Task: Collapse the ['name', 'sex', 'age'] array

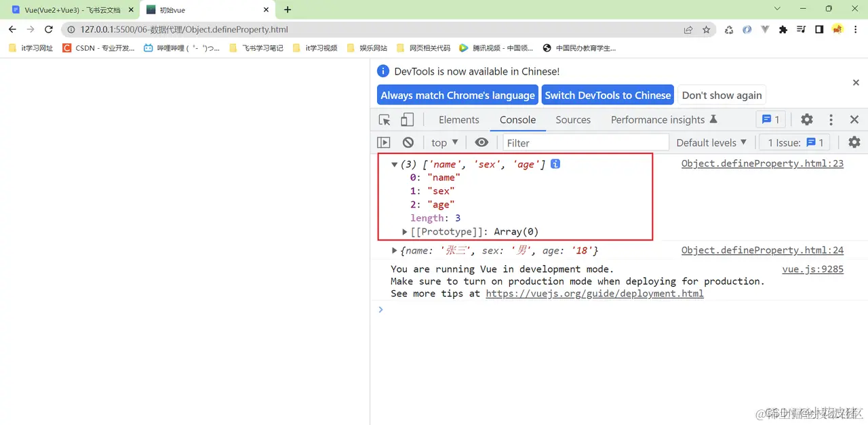Action: click(395, 165)
